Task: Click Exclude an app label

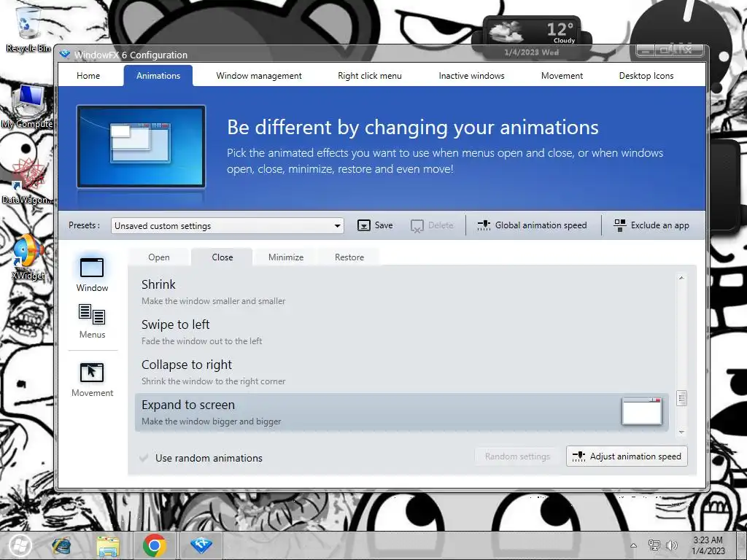Action: click(659, 225)
